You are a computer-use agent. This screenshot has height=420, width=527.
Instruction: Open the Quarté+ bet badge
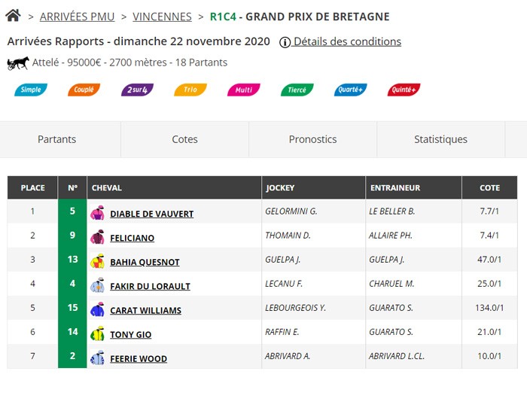pyautogui.click(x=350, y=90)
